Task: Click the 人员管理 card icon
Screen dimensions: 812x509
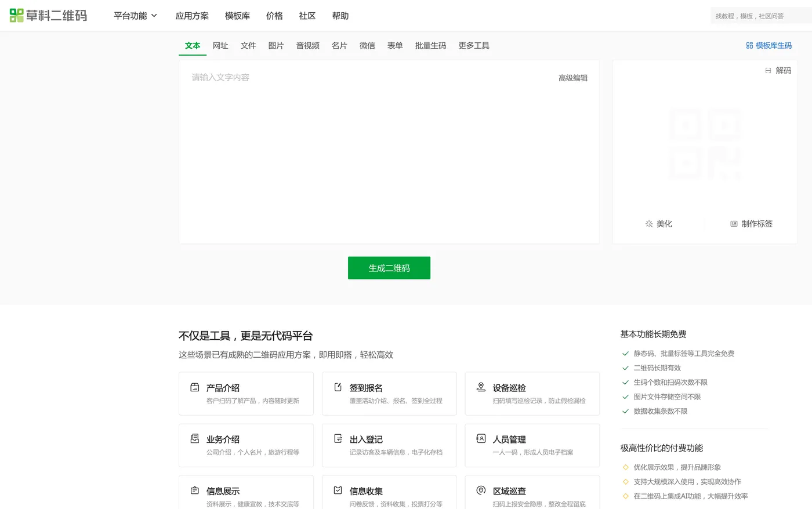Action: [481, 438]
